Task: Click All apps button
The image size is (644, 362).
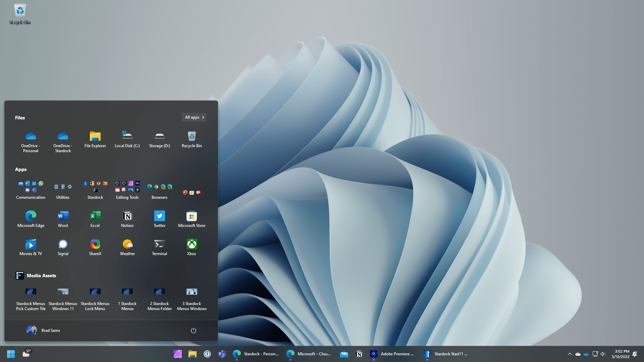Action: pos(194,117)
